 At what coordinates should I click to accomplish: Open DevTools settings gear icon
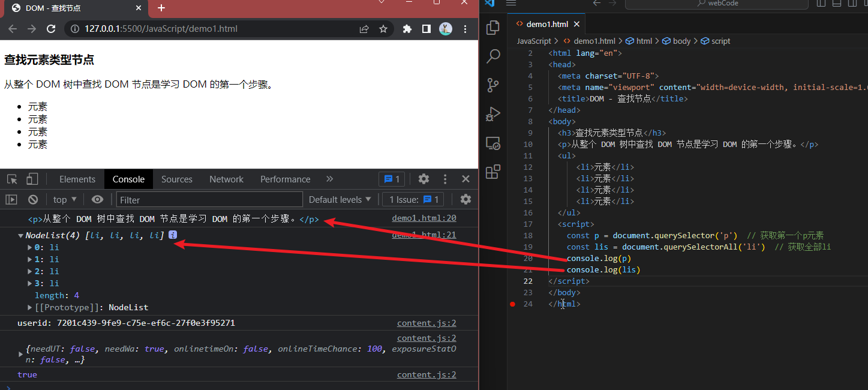coord(424,179)
